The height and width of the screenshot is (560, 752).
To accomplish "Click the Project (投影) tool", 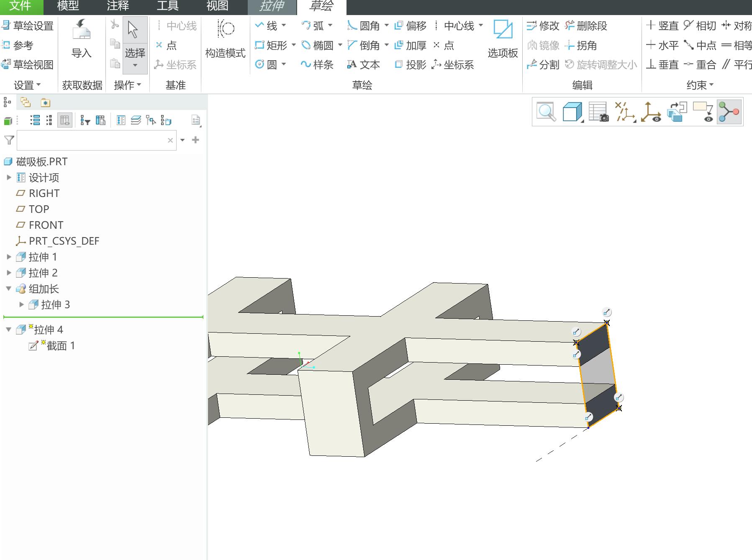I will pyautogui.click(x=411, y=64).
